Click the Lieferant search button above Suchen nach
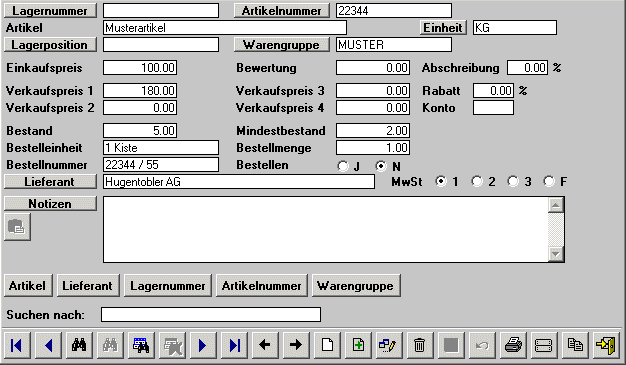This screenshot has width=626, height=365. pos(88,286)
